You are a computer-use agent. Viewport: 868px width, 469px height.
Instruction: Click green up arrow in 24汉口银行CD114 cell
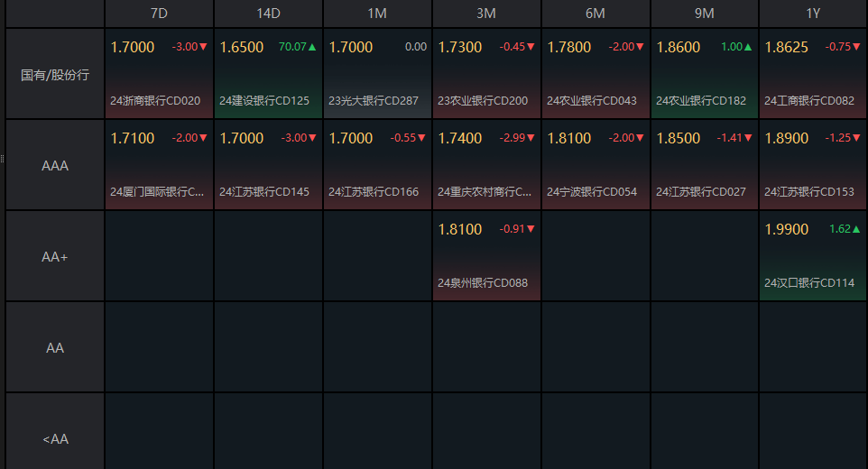point(857,229)
